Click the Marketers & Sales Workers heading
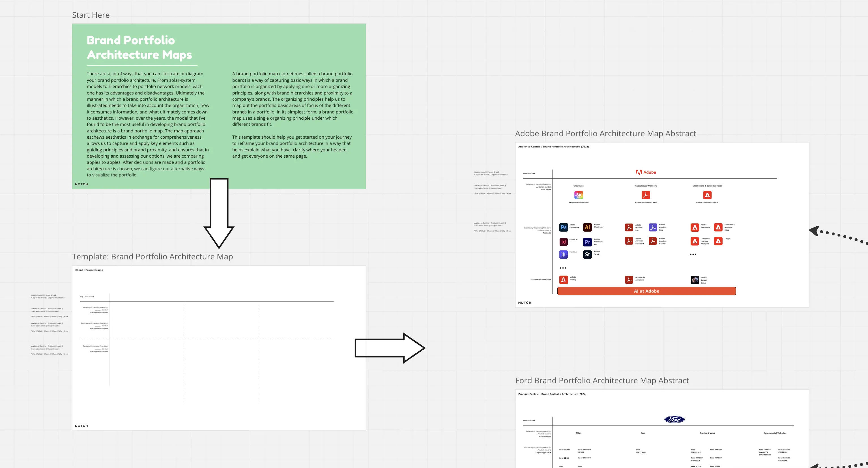The image size is (868, 468). pyautogui.click(x=707, y=186)
